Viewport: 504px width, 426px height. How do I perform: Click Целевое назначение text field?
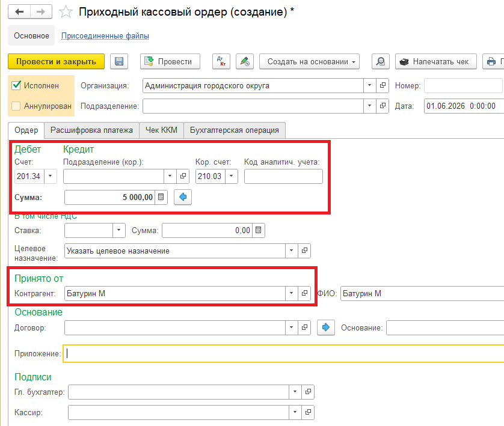(x=175, y=251)
